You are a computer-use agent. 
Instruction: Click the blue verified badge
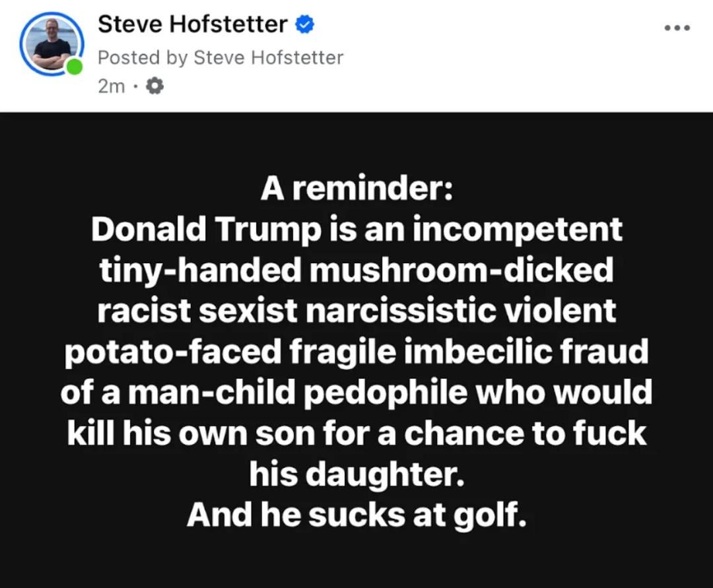tap(304, 25)
